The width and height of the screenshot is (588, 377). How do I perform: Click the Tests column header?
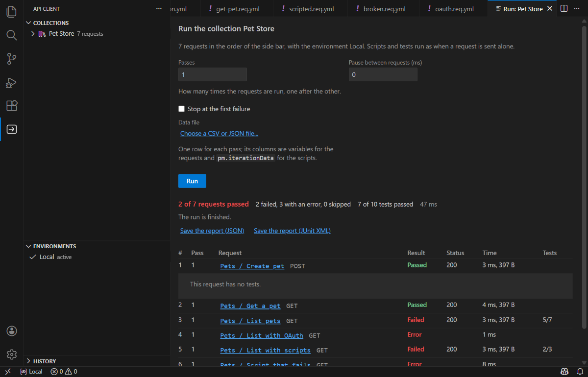tap(550, 253)
